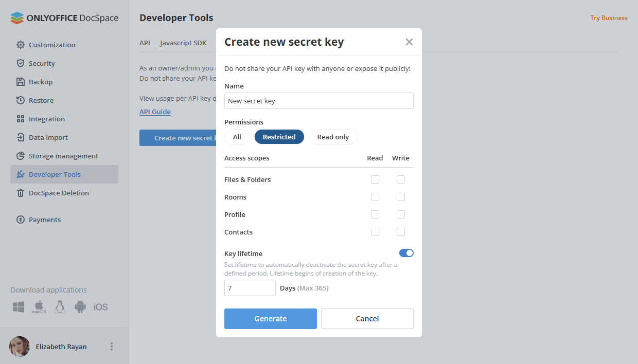
Task: Check Rooms Write checkbox
Action: tap(401, 197)
